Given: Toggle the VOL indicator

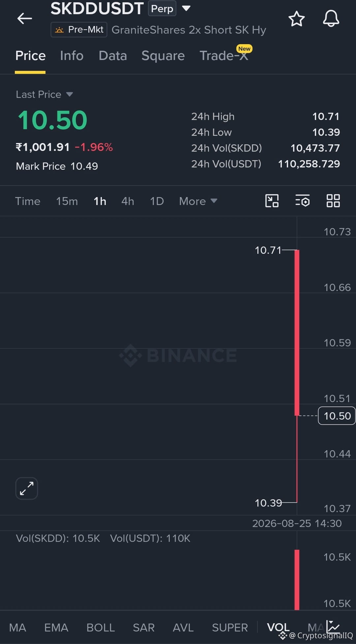Looking at the screenshot, I should coord(278,627).
